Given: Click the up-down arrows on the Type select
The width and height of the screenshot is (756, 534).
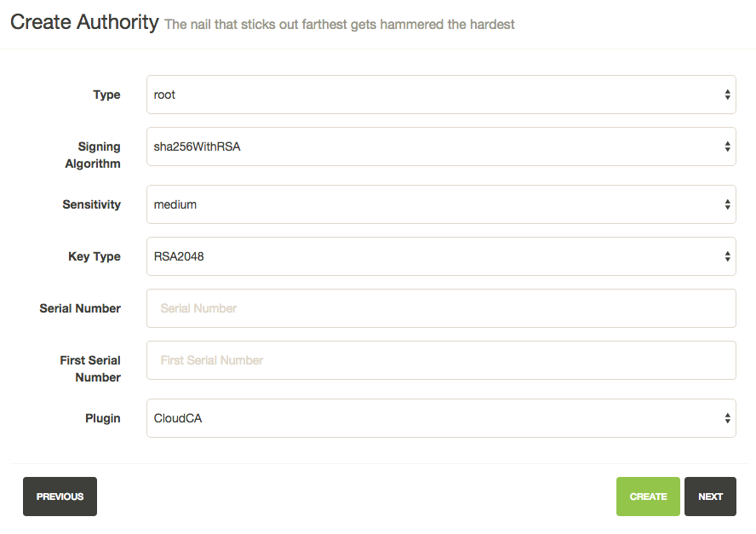Looking at the screenshot, I should click(727, 95).
